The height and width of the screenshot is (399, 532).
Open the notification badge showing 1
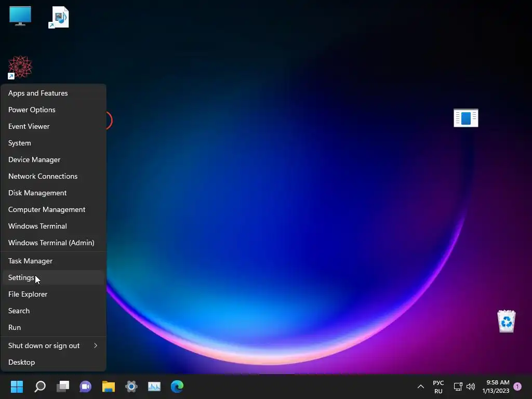point(518,387)
